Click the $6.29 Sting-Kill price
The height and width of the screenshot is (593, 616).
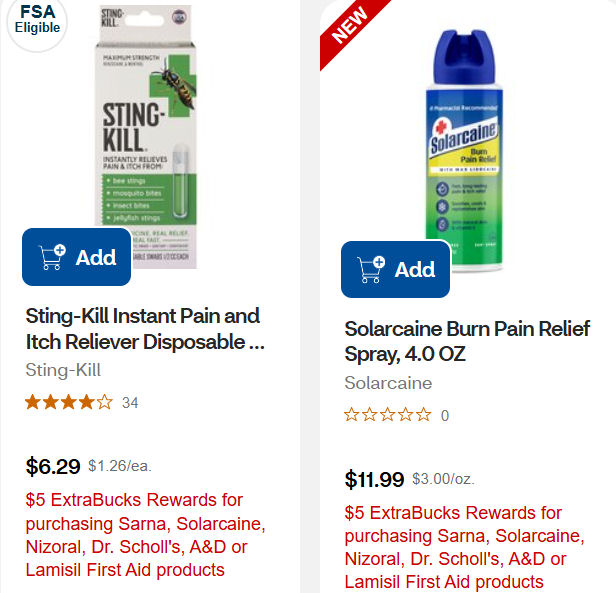pos(53,466)
